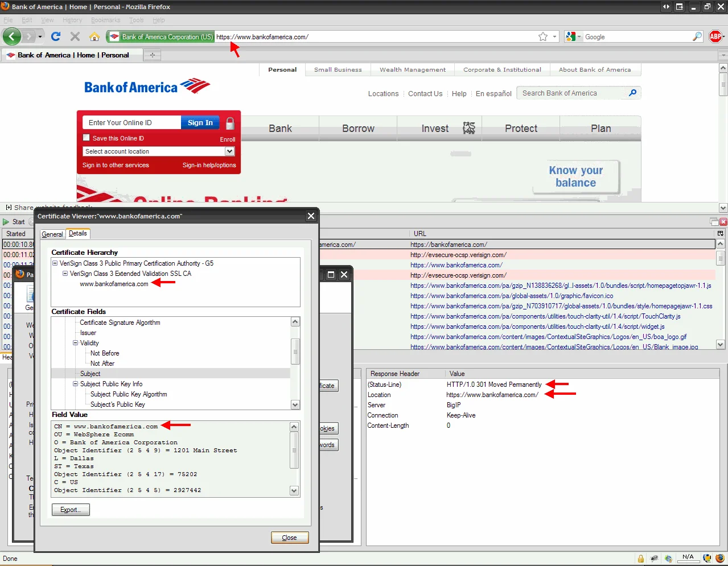This screenshot has width=728, height=566.
Task: Click the N/A indicator in status bar
Action: [x=688, y=557]
